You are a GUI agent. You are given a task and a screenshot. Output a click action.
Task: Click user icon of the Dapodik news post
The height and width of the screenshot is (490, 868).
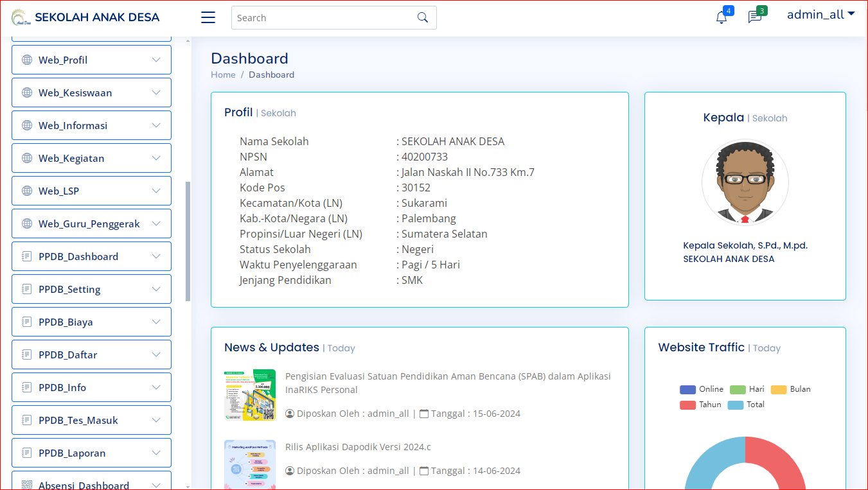(290, 471)
